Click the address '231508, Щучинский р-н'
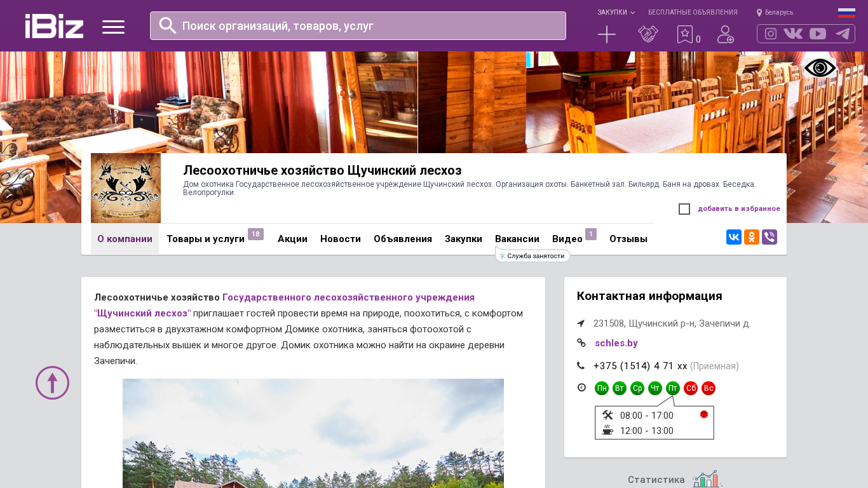Viewport: 868px width, 488px height. 672,323
